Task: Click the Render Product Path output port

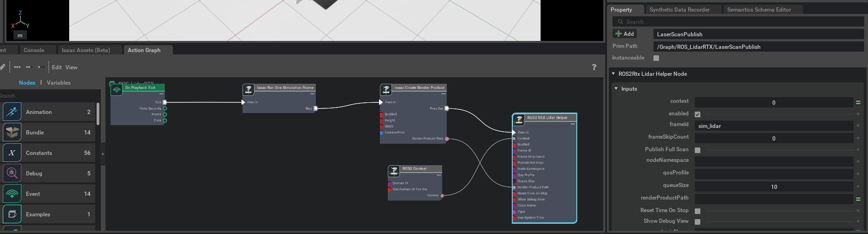Action: click(447, 139)
